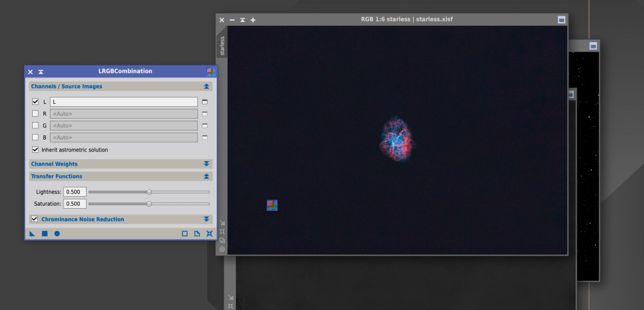
Task: Click the Apply square button in LRGBCombination
Action: tap(45, 234)
